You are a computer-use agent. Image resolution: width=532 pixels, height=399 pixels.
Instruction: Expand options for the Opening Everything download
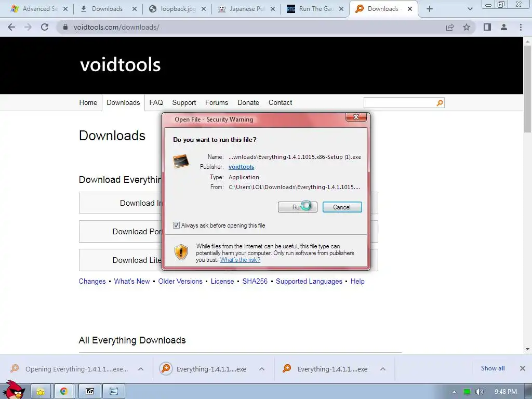click(x=141, y=369)
